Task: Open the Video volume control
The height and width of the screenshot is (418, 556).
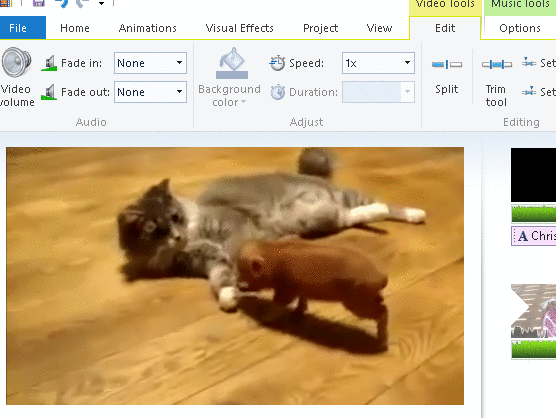Action: [x=17, y=77]
